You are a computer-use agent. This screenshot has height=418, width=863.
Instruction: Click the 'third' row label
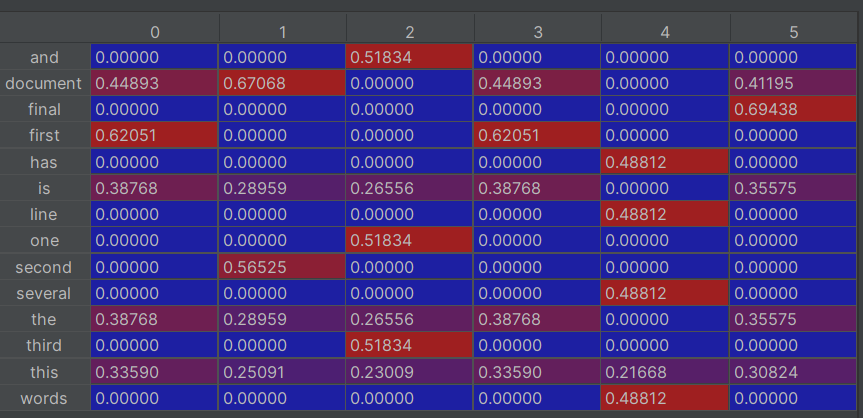[45, 345]
